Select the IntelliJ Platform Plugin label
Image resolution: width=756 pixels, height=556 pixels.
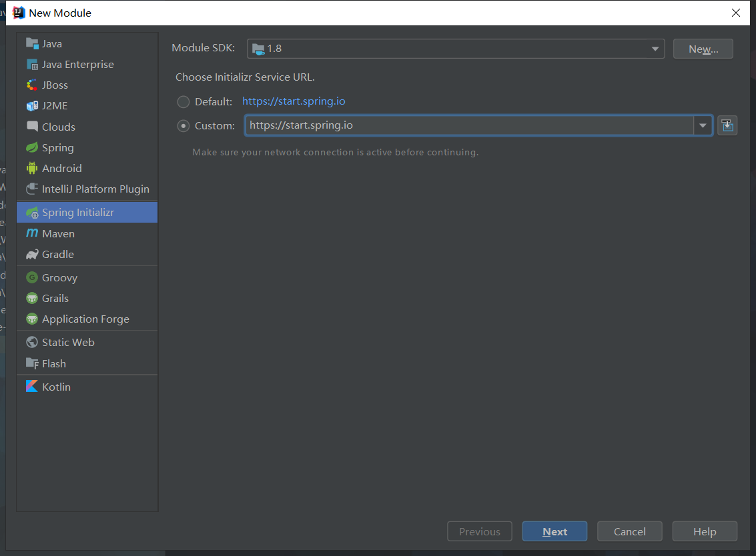(95, 189)
